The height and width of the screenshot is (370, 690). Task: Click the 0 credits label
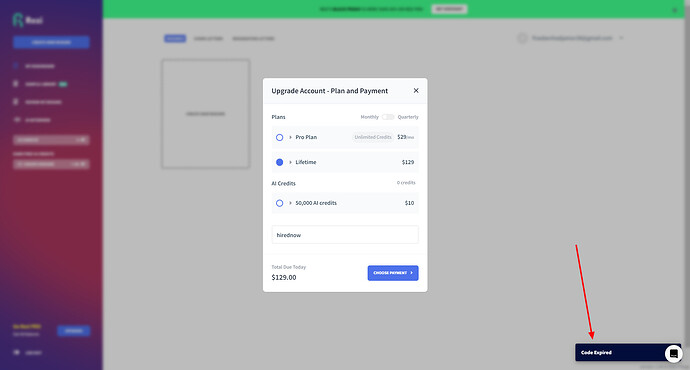click(406, 183)
